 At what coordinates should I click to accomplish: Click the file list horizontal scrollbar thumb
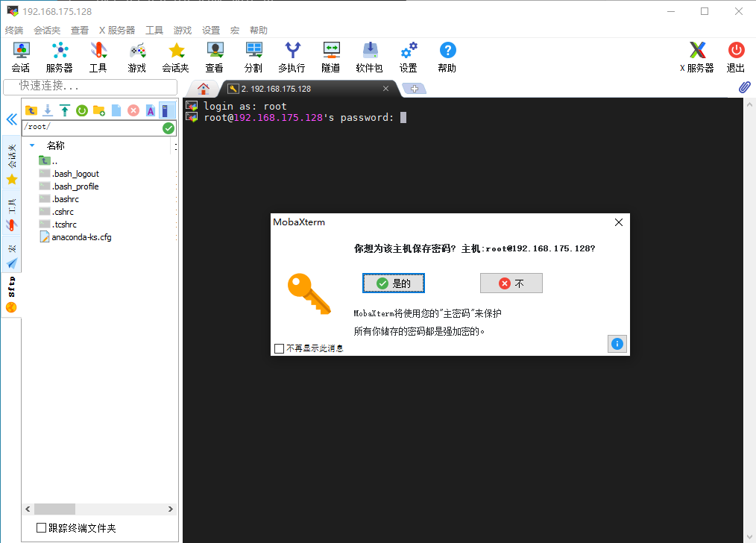tap(54, 509)
